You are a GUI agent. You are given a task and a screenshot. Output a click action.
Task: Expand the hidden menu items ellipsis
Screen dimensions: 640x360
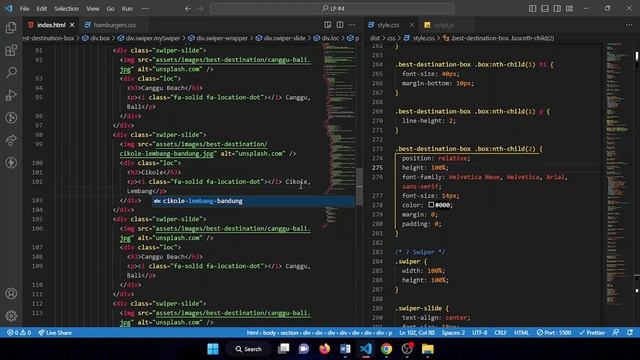145,8
